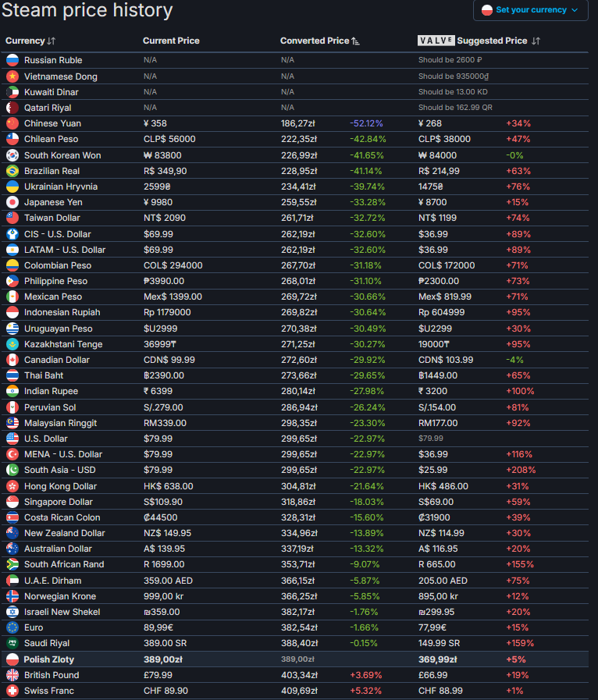598x700 pixels.
Task: Click the Taiwan Dollar flag icon
Action: point(12,218)
